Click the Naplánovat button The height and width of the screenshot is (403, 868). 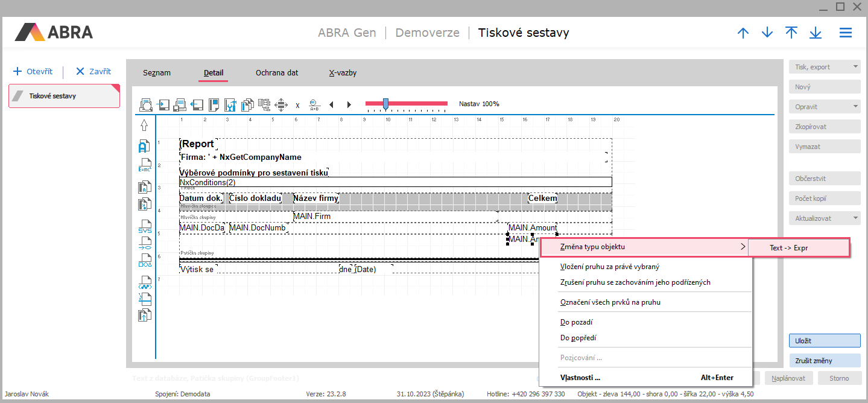789,378
